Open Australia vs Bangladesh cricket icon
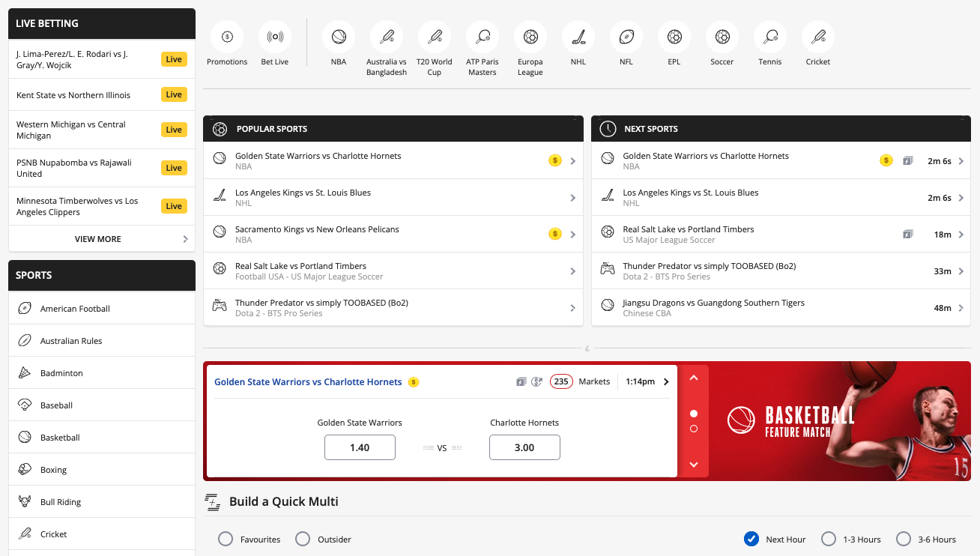The image size is (980, 556). tap(387, 36)
